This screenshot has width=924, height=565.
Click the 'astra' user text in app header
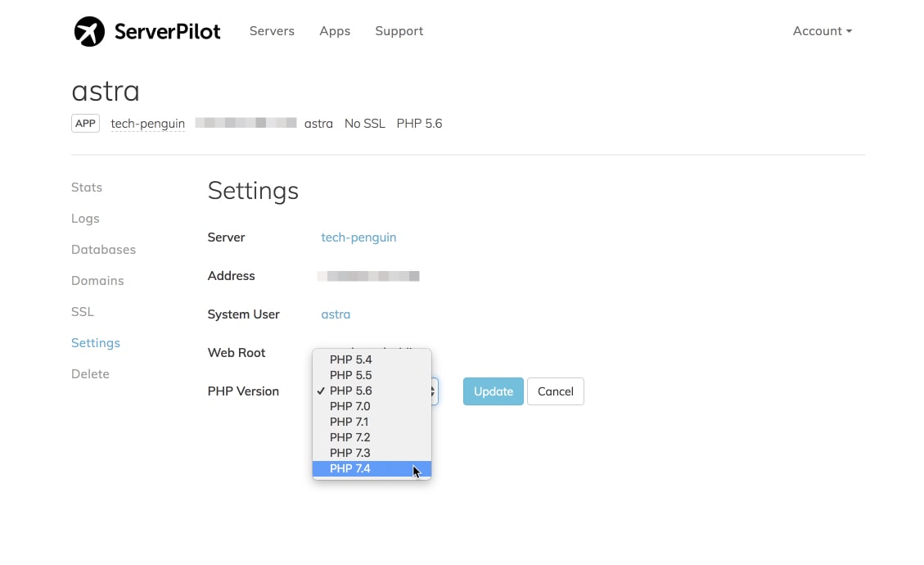[319, 124]
